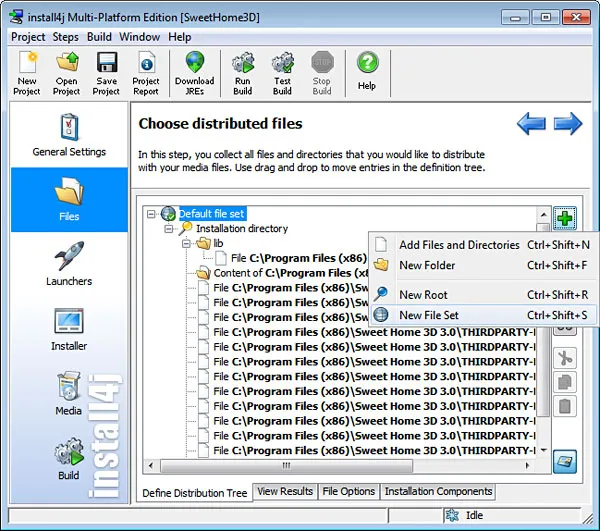Open the Build section in sidebar
600x531 pixels.
click(x=68, y=458)
